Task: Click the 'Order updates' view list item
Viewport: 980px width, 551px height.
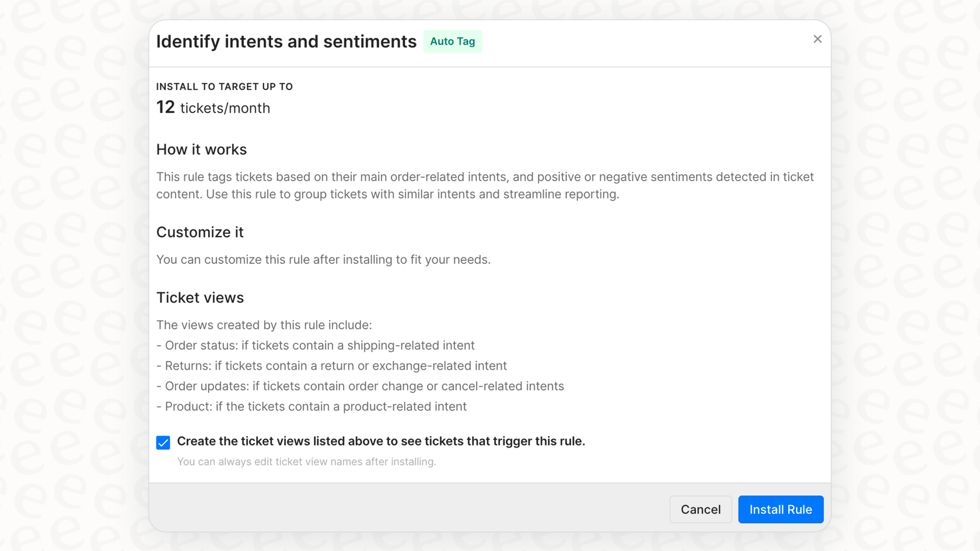Action: (360, 387)
